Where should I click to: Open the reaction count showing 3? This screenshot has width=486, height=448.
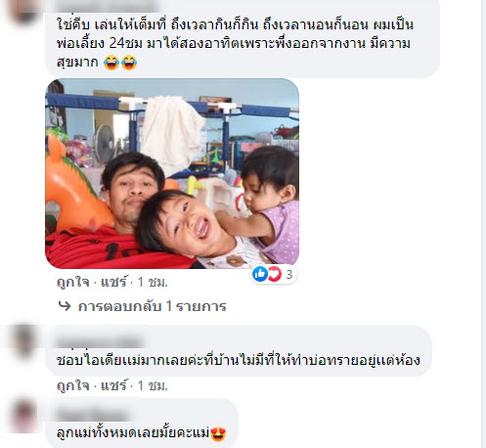[x=289, y=275]
